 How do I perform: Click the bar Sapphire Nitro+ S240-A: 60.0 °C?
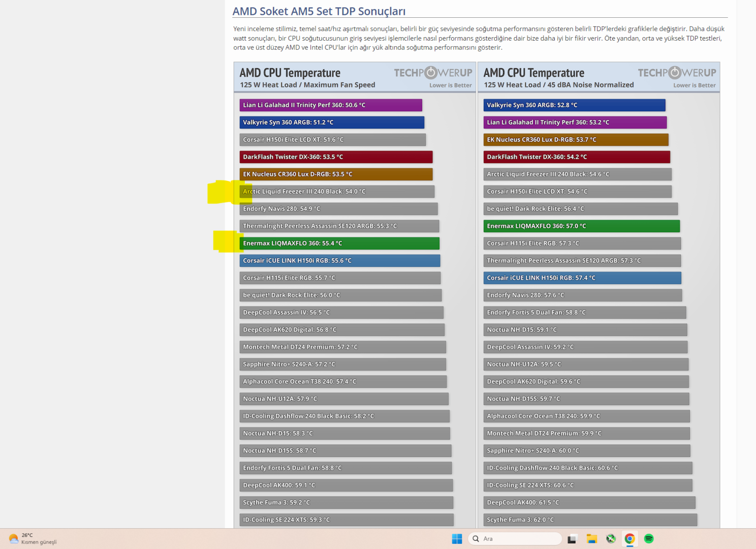587,451
